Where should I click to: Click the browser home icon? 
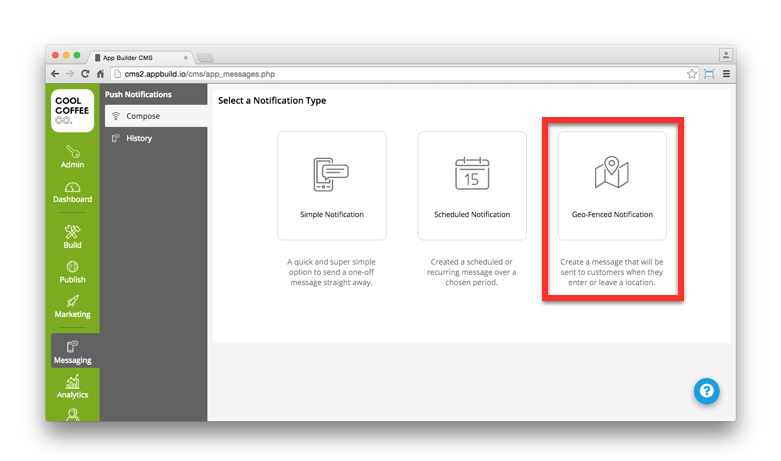100,74
